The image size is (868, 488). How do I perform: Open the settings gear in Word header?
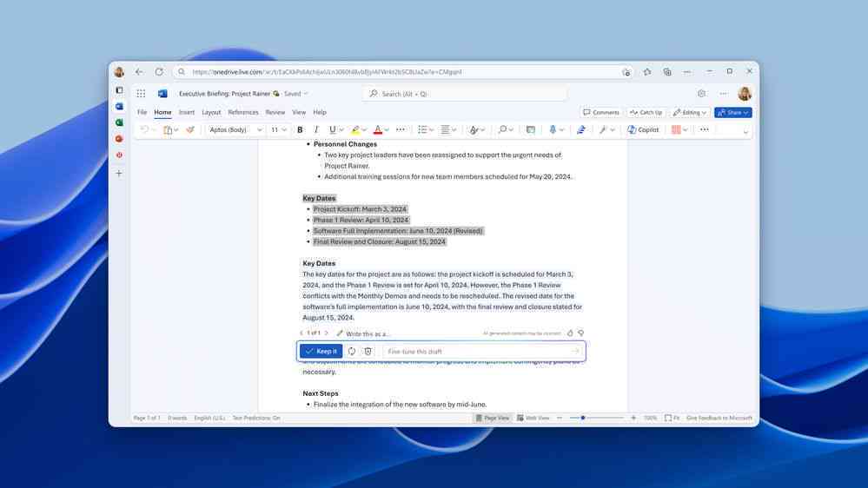pyautogui.click(x=701, y=94)
